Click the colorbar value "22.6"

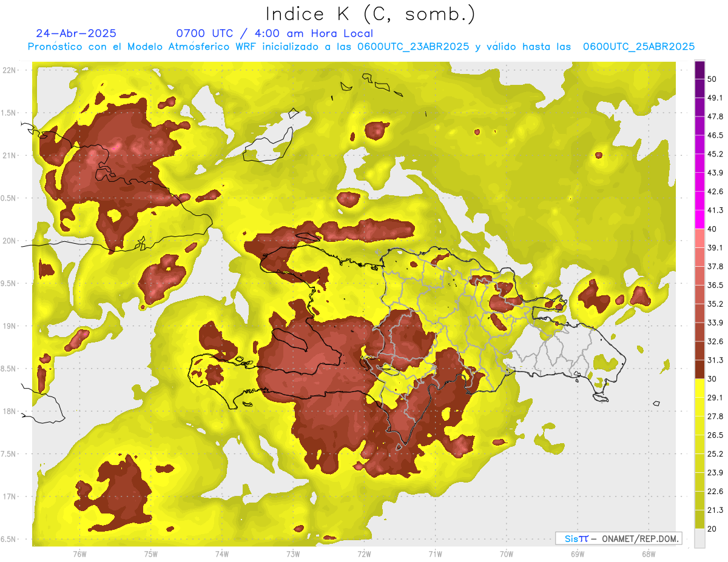715,491
